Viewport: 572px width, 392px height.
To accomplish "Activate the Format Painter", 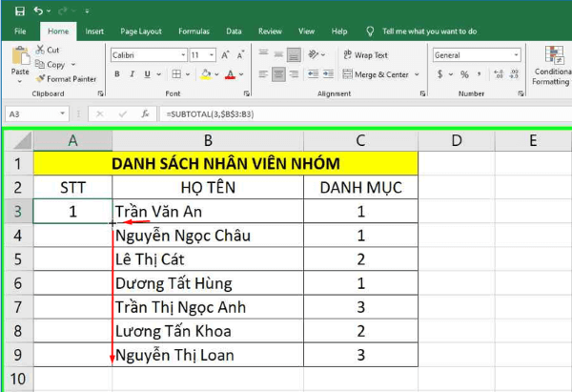I will [x=67, y=79].
